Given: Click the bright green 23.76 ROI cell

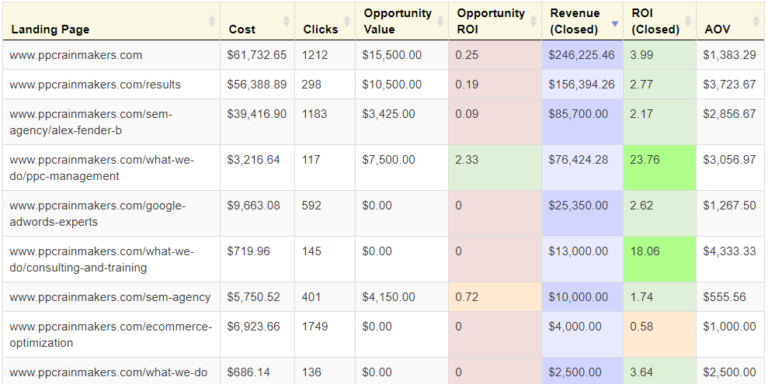Looking at the screenshot, I should (x=660, y=168).
